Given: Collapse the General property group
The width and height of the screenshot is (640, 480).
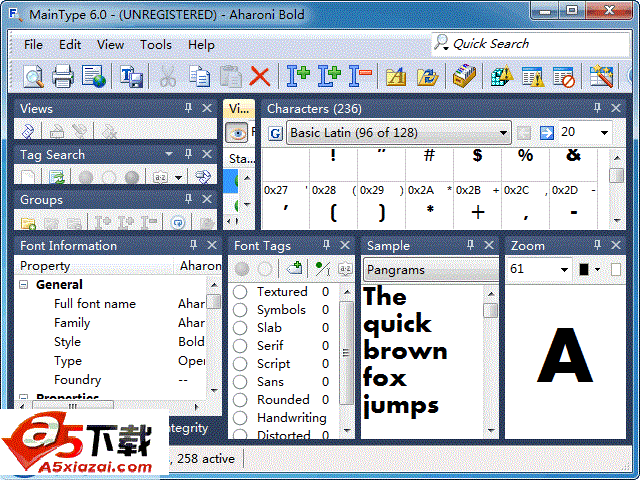Looking at the screenshot, I should coord(24,284).
